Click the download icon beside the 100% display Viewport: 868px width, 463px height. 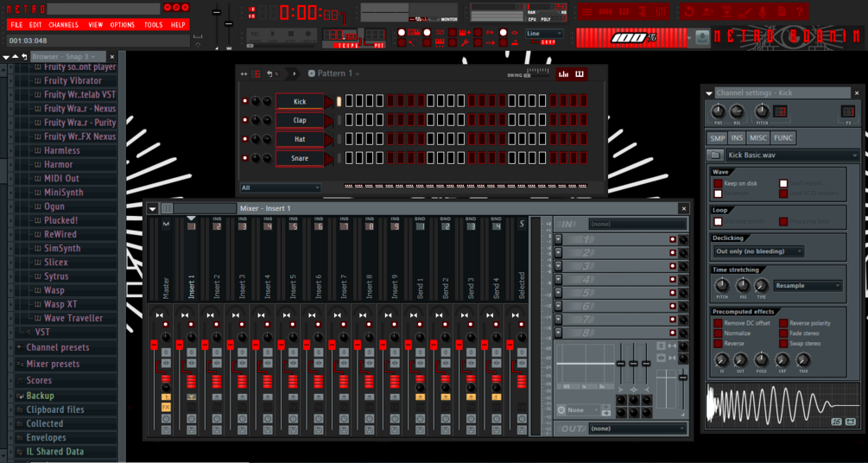click(x=702, y=37)
